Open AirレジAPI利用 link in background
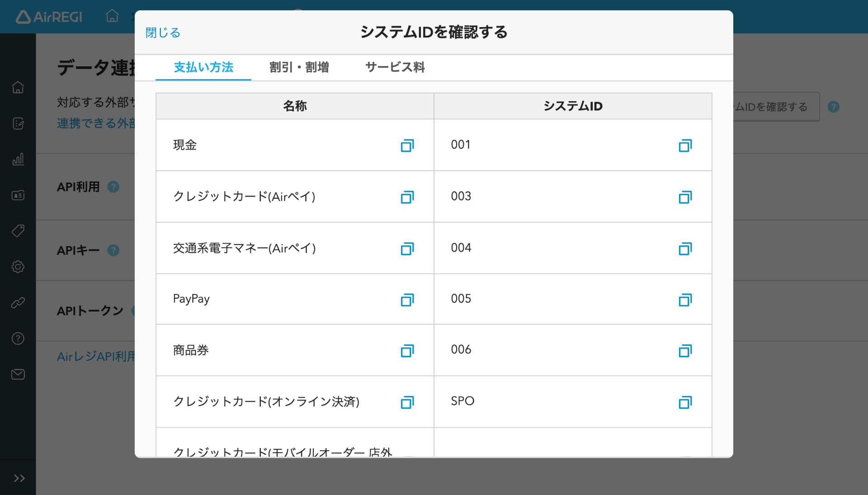The width and height of the screenshot is (868, 495). coord(96,357)
